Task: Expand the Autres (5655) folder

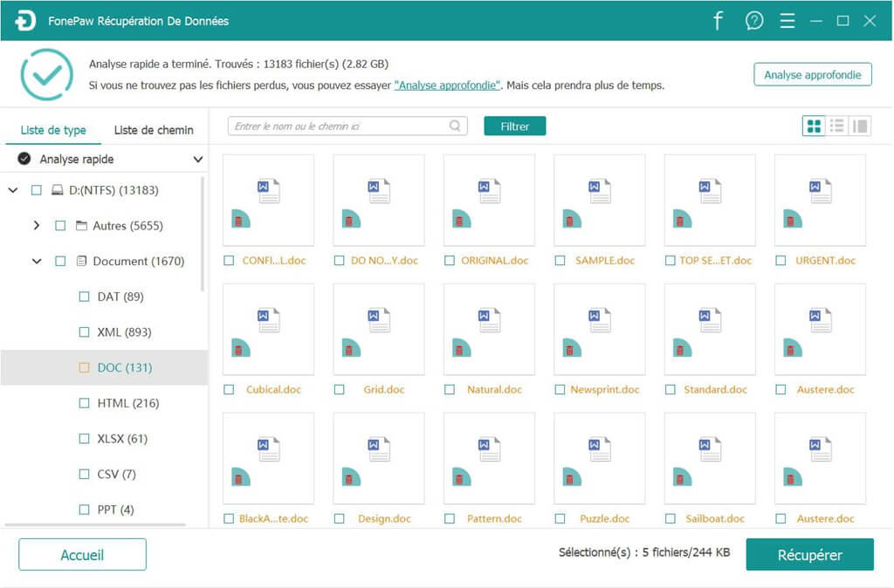Action: (x=36, y=226)
